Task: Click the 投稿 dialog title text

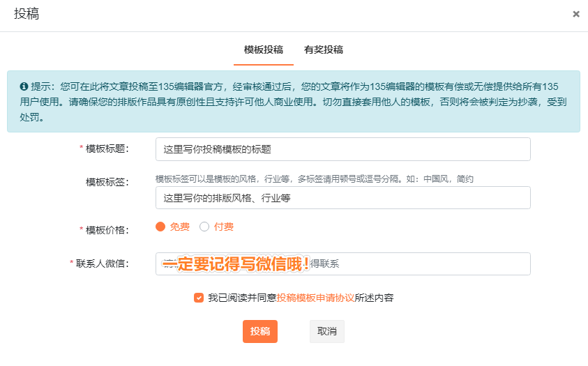Action: pyautogui.click(x=27, y=14)
